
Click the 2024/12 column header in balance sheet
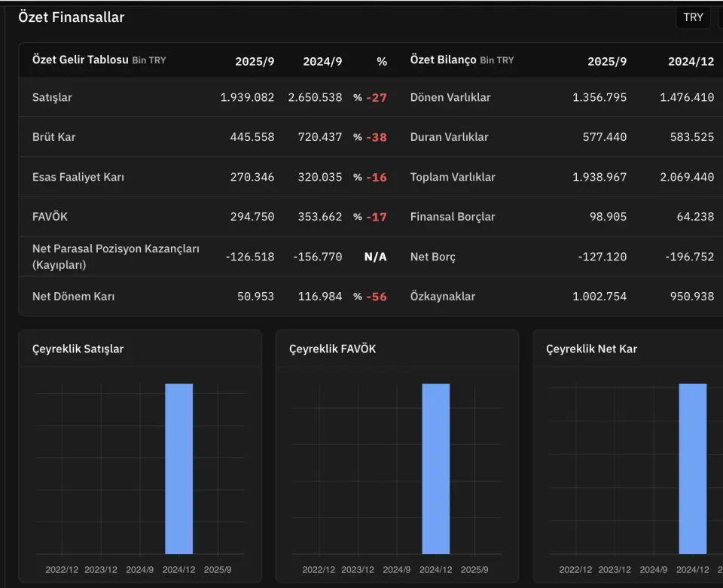point(691,62)
